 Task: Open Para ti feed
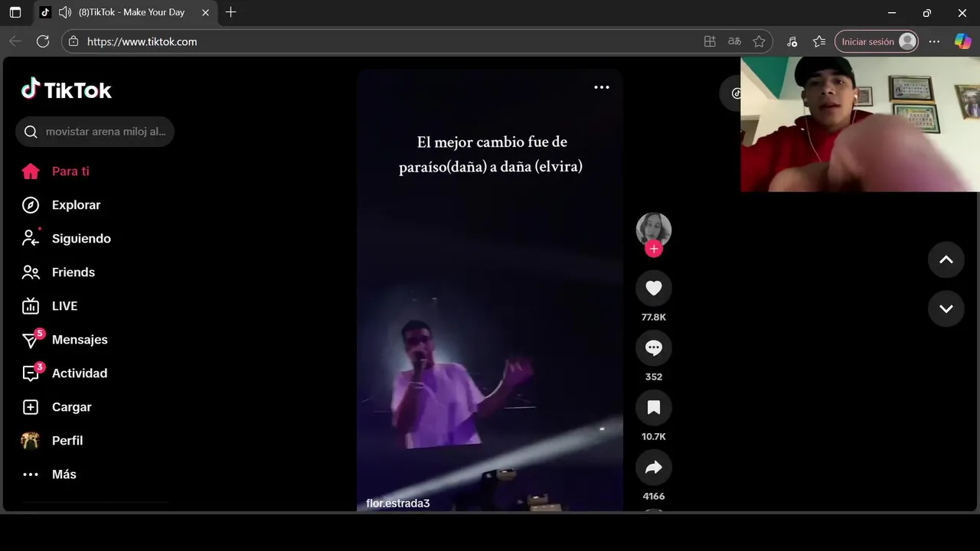[x=70, y=171]
